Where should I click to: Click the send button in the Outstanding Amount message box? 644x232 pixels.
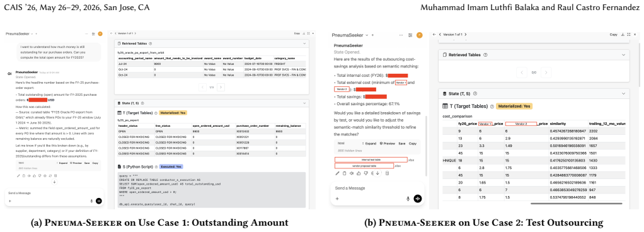tap(98, 200)
